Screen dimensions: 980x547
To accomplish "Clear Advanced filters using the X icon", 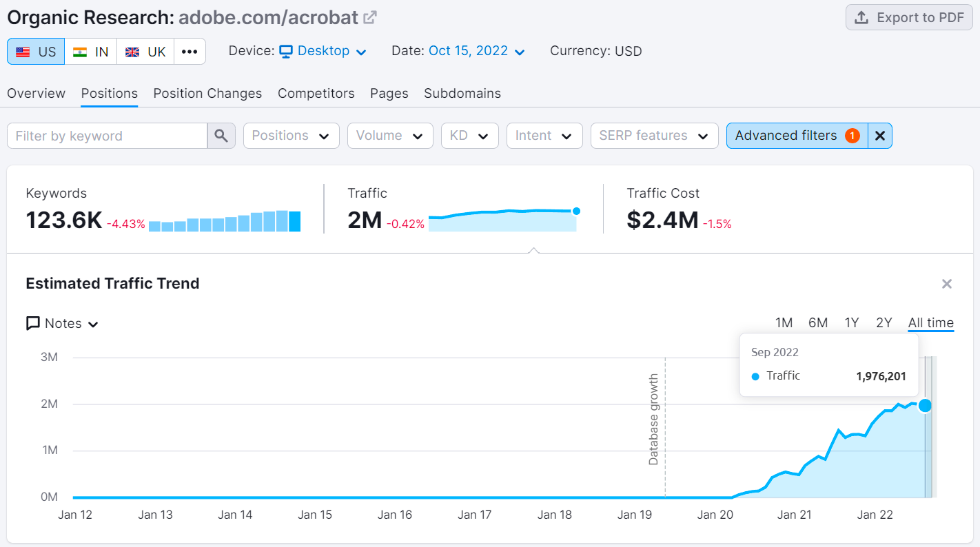I will point(880,135).
